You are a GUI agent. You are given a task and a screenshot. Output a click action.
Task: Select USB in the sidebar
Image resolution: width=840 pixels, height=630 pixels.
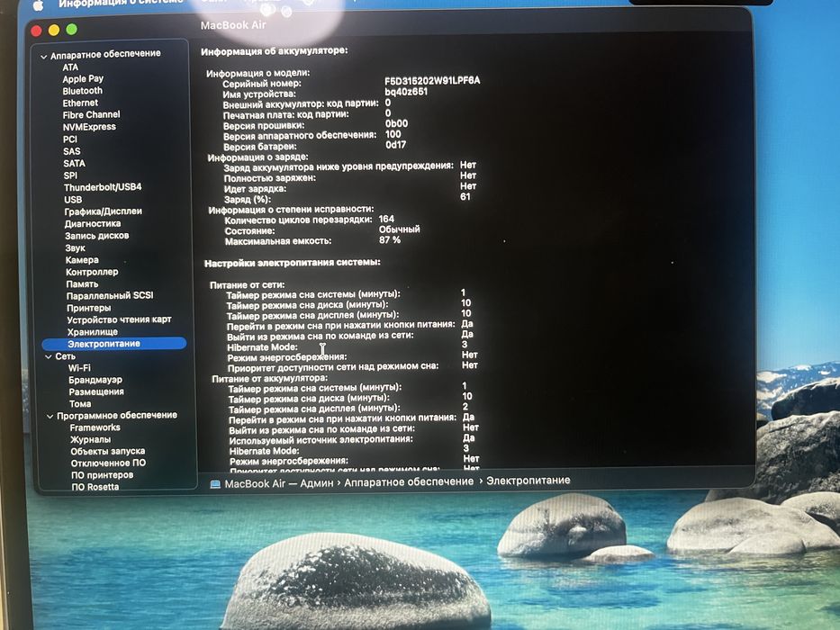(74, 200)
